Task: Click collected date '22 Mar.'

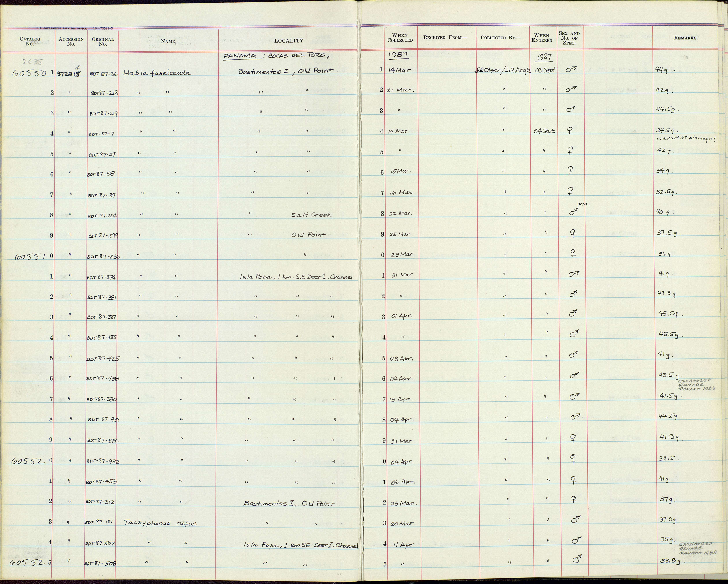Action: pyautogui.click(x=401, y=214)
